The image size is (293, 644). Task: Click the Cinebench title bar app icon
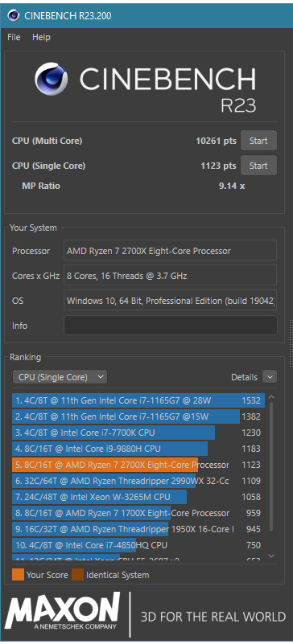(14, 16)
